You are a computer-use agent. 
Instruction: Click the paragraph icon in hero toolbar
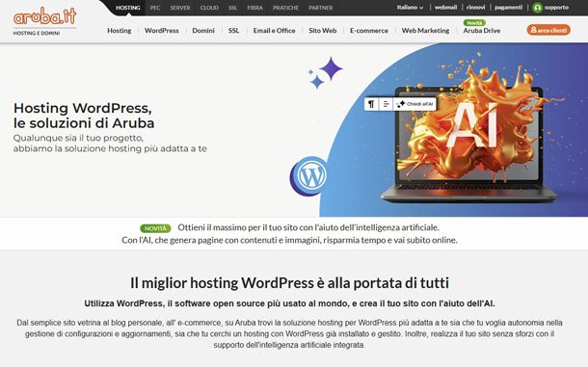[371, 104]
